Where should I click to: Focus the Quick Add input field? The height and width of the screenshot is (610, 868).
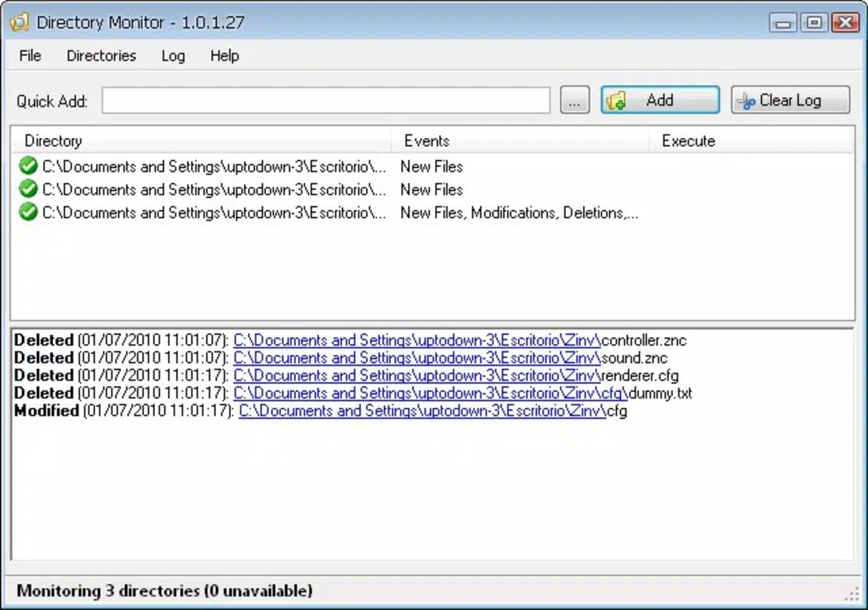tap(326, 100)
